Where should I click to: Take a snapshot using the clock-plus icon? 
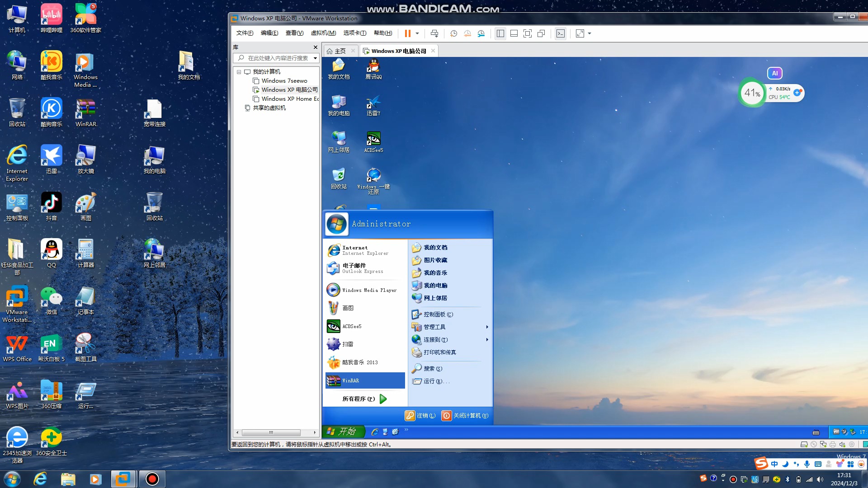(x=453, y=33)
